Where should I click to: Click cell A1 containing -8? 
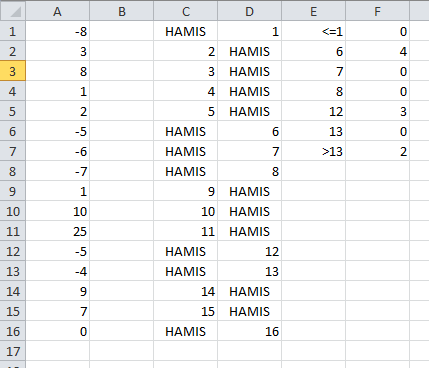58,31
